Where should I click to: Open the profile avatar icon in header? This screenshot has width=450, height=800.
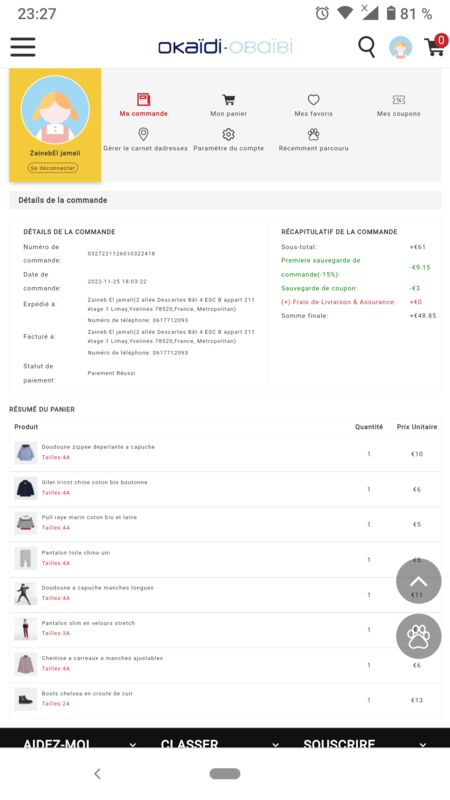(401, 48)
